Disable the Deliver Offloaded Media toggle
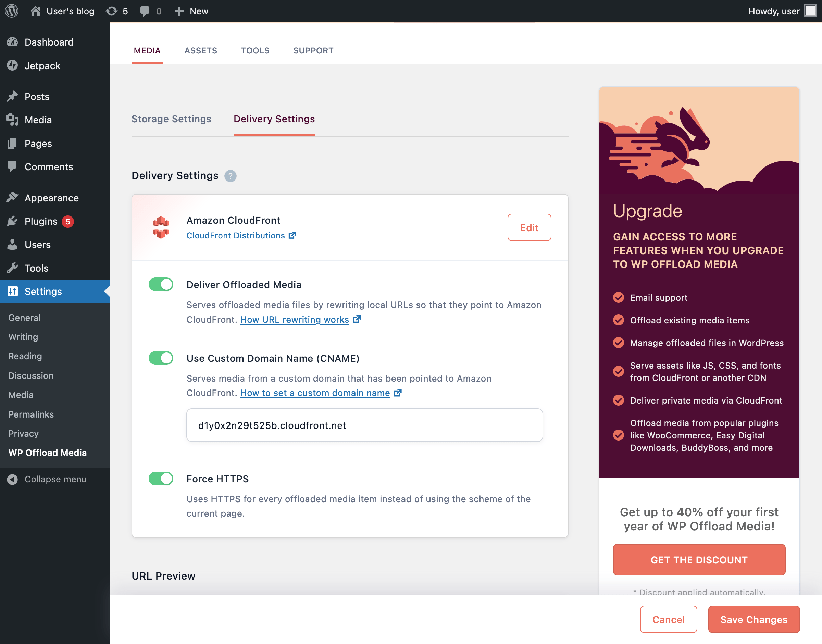This screenshot has height=644, width=822. (x=161, y=285)
